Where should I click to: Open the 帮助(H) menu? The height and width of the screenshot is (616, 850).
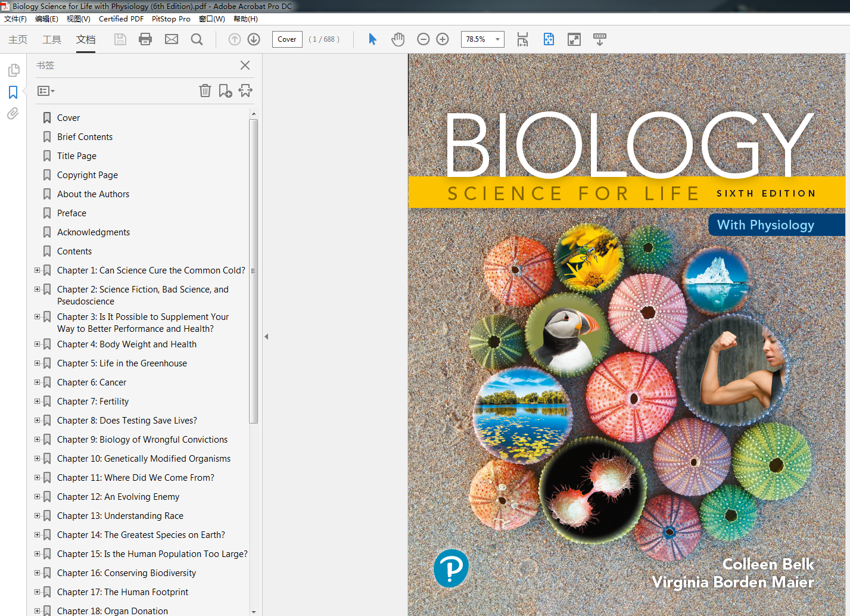pos(245,19)
